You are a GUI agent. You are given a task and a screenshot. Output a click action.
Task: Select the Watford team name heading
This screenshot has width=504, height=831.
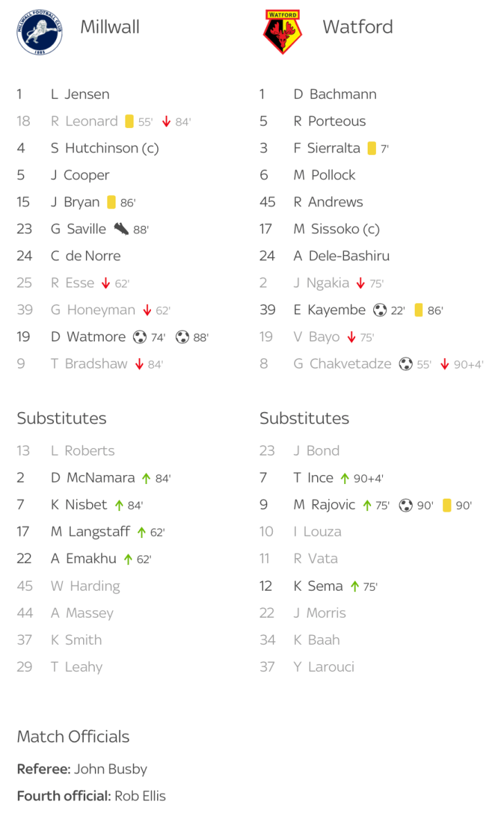(x=357, y=27)
